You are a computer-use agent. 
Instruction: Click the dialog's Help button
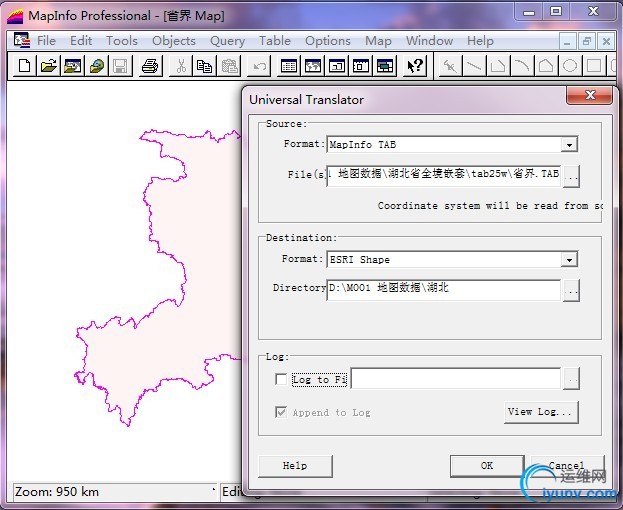point(295,466)
